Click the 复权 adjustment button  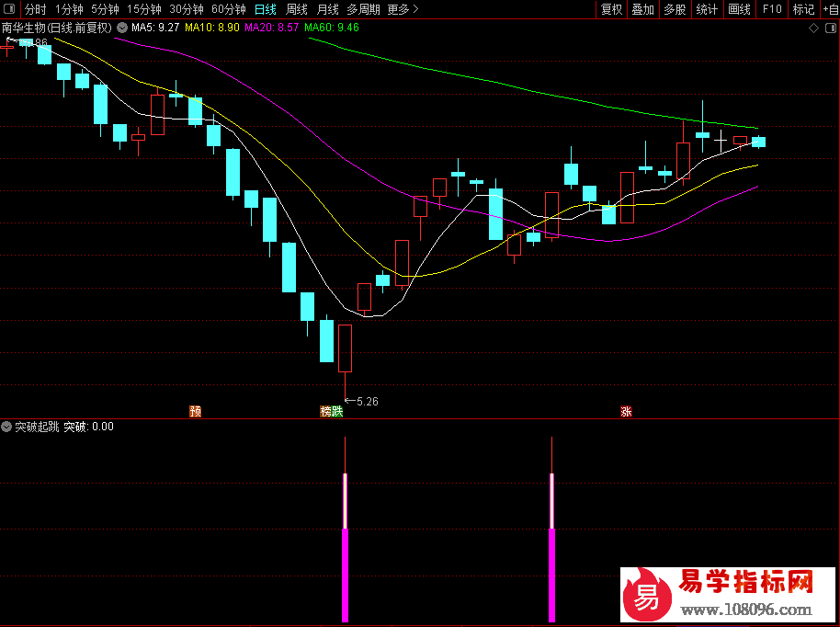coord(611,9)
